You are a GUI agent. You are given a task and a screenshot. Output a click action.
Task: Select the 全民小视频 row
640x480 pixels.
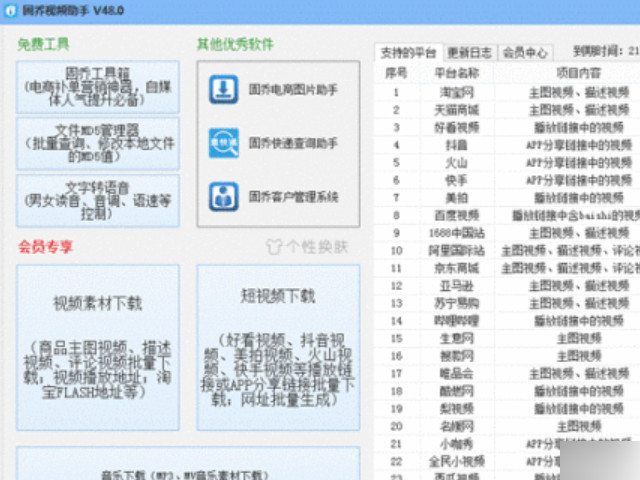click(507, 461)
